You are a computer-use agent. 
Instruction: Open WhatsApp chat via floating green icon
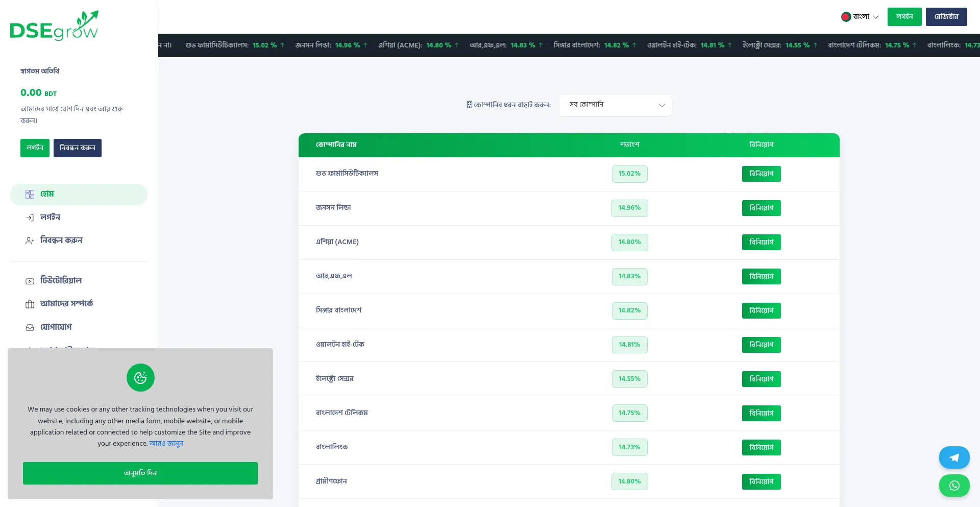pyautogui.click(x=954, y=486)
